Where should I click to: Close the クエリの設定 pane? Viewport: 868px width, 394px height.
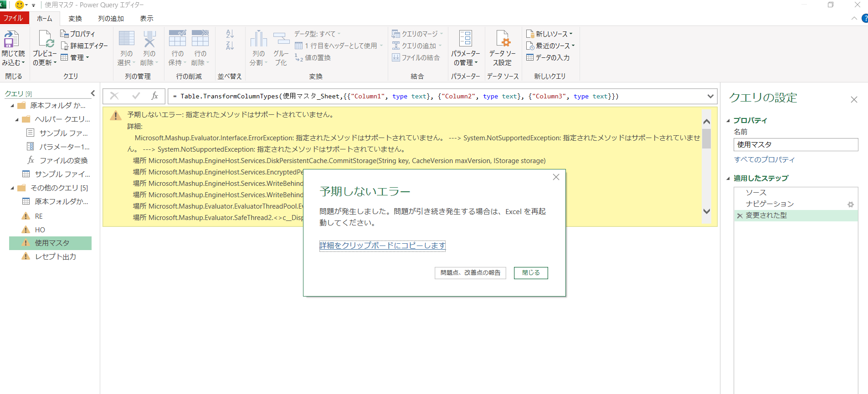pyautogui.click(x=854, y=99)
